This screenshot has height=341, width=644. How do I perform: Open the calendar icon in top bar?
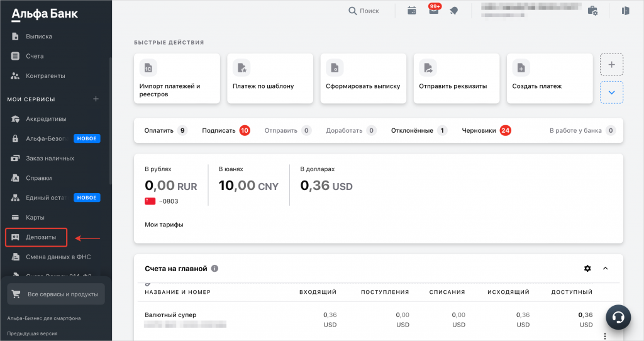coord(412,11)
